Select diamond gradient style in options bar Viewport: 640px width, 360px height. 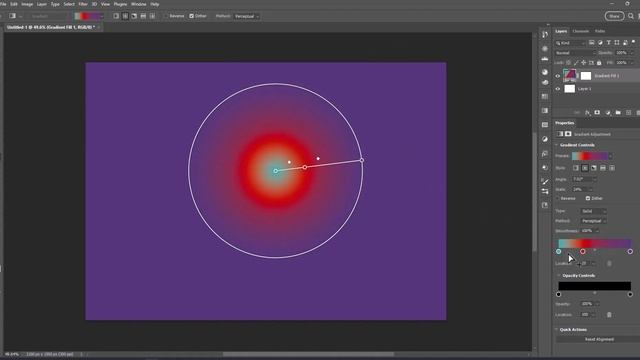pyautogui.click(x=152, y=16)
